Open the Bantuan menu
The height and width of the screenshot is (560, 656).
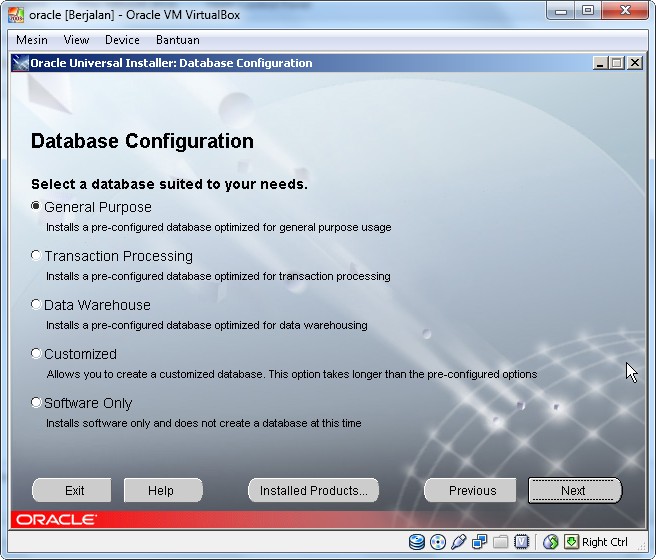177,40
